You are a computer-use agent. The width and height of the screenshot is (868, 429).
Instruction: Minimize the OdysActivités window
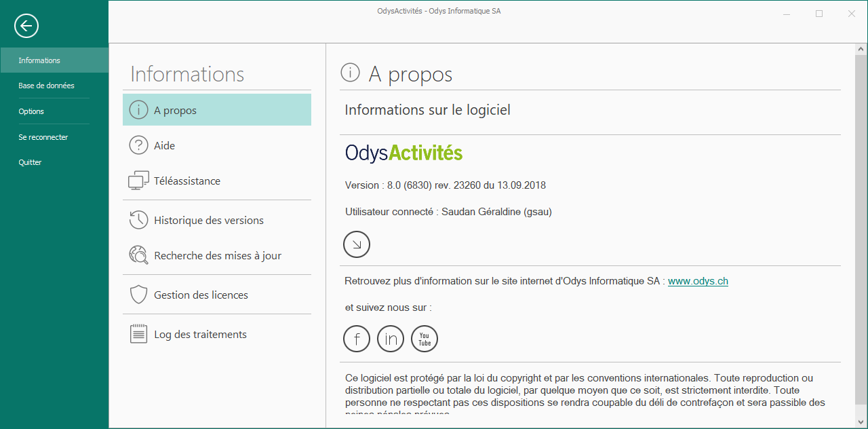click(x=787, y=14)
